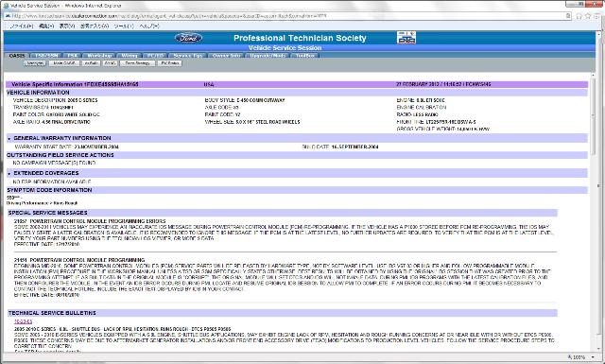Click 'NO ESP INFORMATION AVAILABLE' text
Viewport: 605px width, 364px height.
pyautogui.click(x=52, y=182)
